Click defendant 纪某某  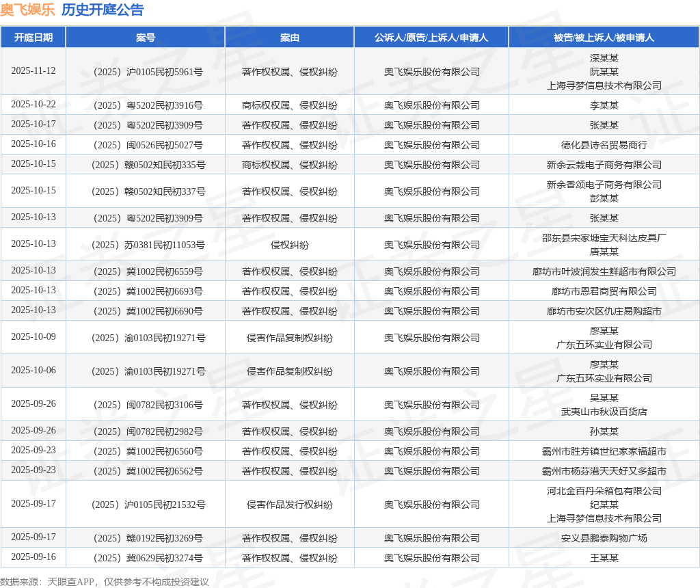pos(604,505)
